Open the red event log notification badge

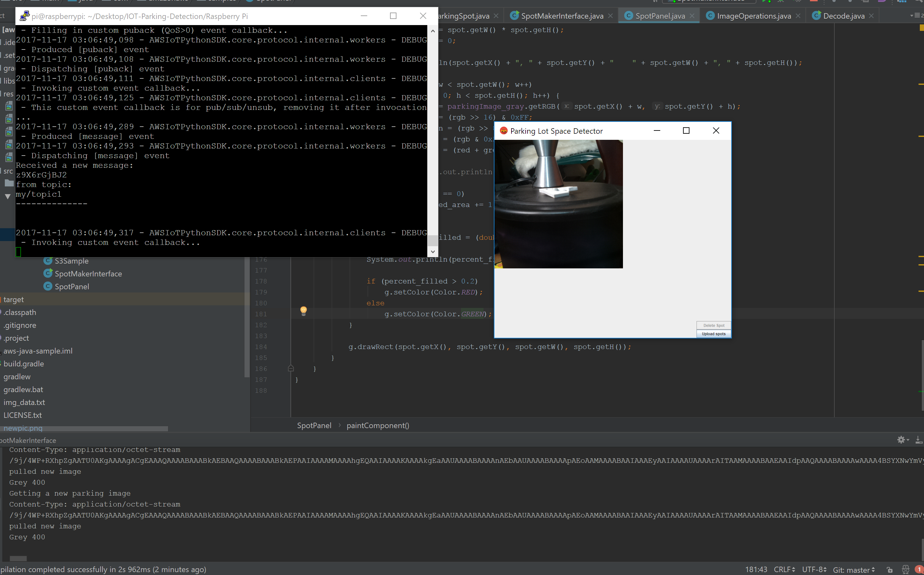pyautogui.click(x=919, y=570)
